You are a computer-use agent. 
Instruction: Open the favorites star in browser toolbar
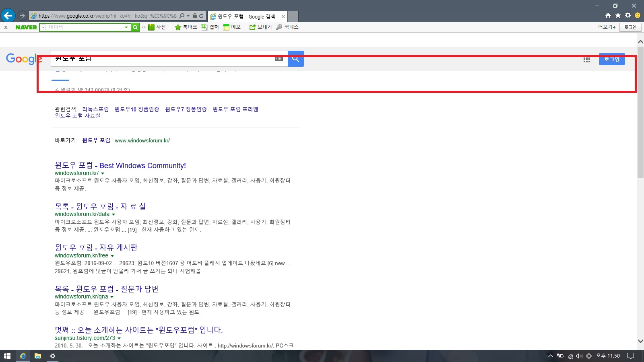coord(618,16)
